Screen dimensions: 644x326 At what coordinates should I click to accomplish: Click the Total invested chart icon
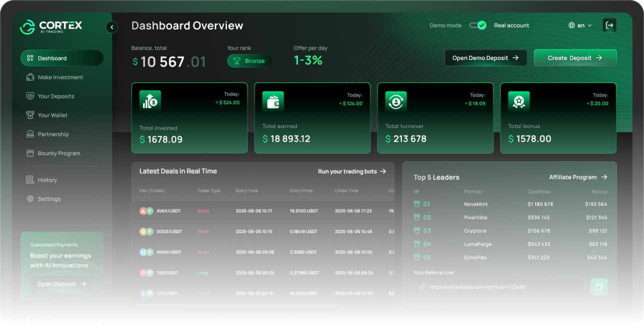click(150, 100)
